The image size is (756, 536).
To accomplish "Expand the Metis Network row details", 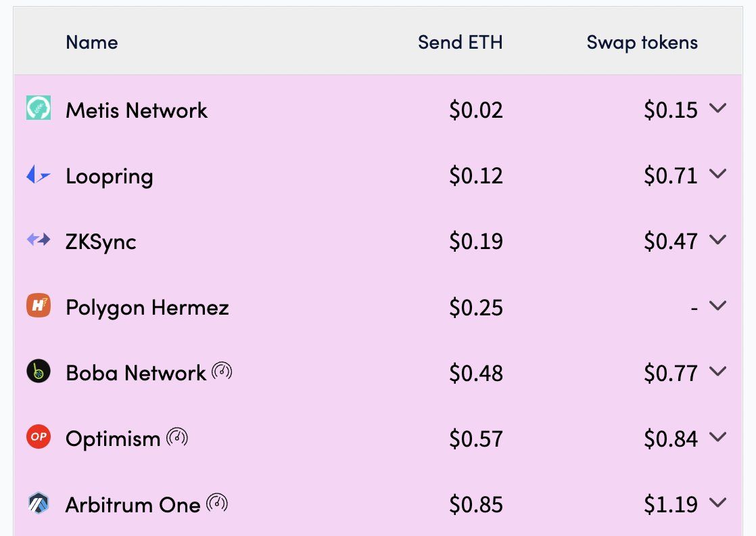I will pos(717,108).
